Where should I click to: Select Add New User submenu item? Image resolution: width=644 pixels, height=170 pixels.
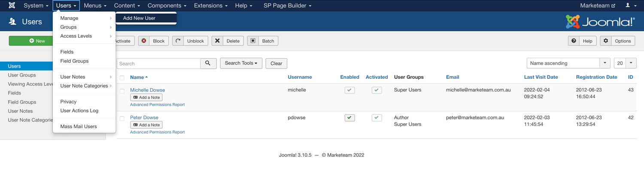point(146,18)
